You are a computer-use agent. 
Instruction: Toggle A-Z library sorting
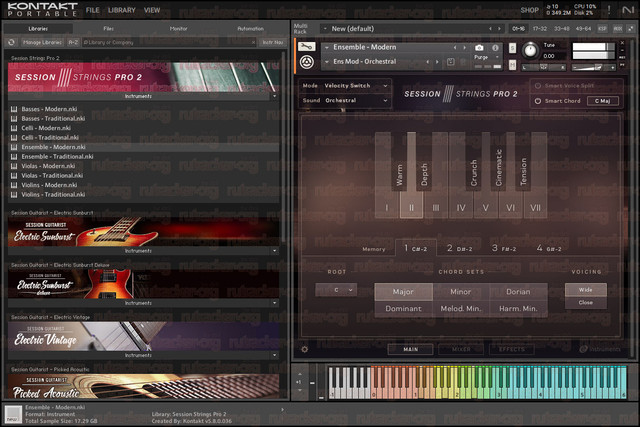[x=73, y=42]
